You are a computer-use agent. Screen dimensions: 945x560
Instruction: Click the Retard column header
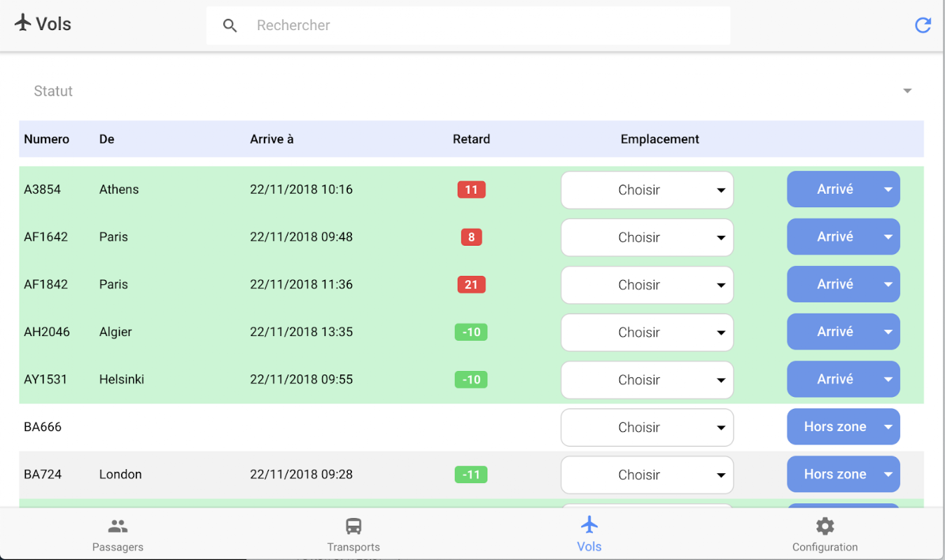(x=471, y=139)
